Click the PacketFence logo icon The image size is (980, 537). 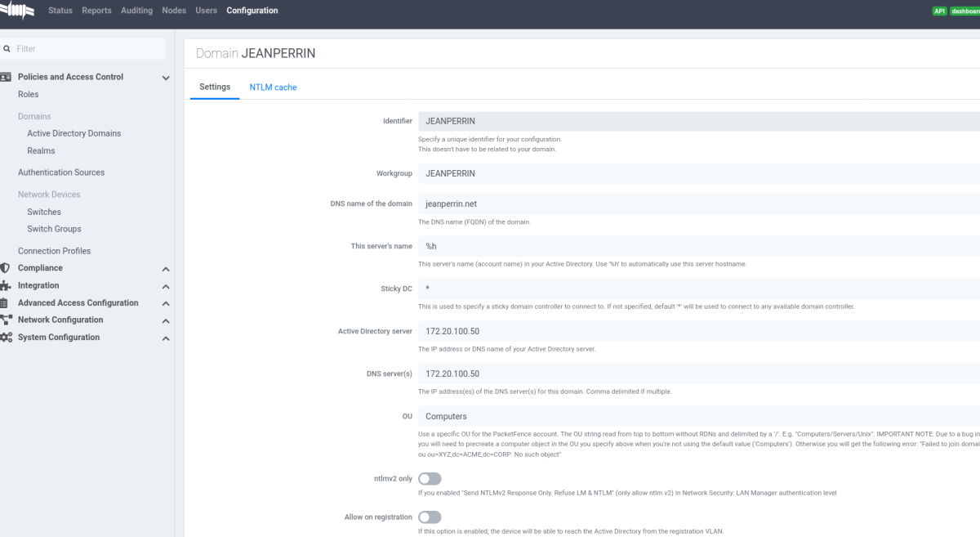16,11
